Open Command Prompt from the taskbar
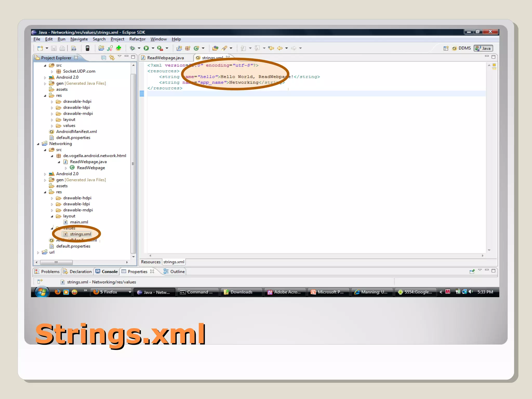The width and height of the screenshot is (532, 399). [x=197, y=292]
